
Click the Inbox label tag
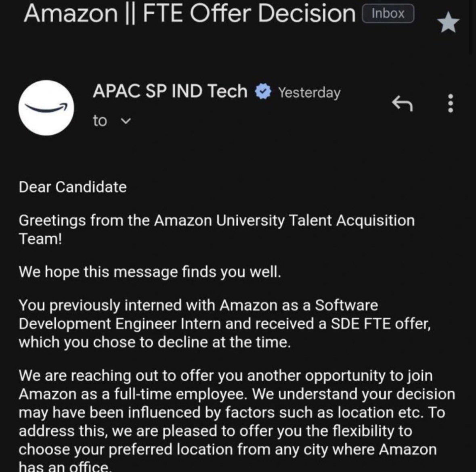point(388,14)
